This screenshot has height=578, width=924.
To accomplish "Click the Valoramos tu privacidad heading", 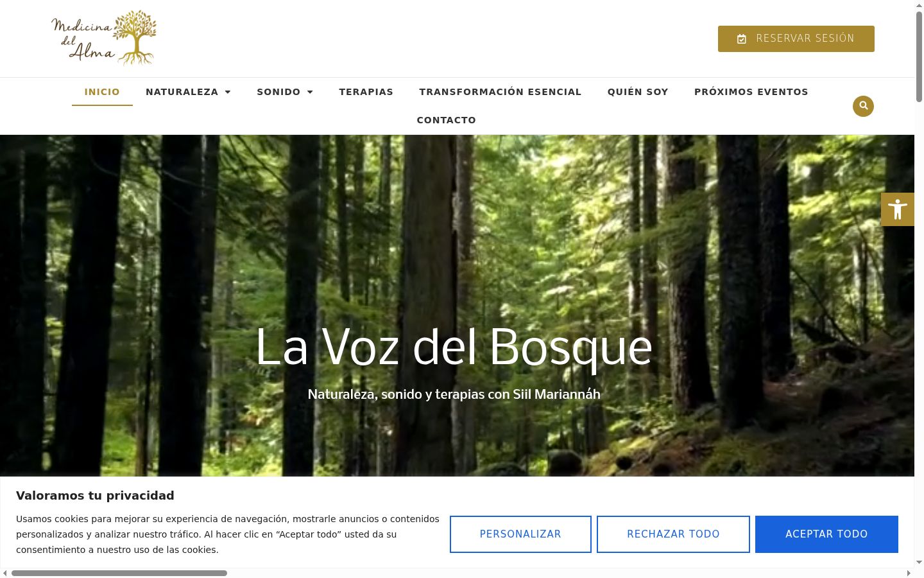I will 95,495.
